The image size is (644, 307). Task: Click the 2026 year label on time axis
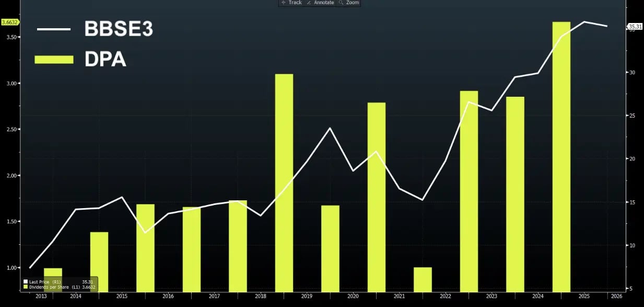616,297
